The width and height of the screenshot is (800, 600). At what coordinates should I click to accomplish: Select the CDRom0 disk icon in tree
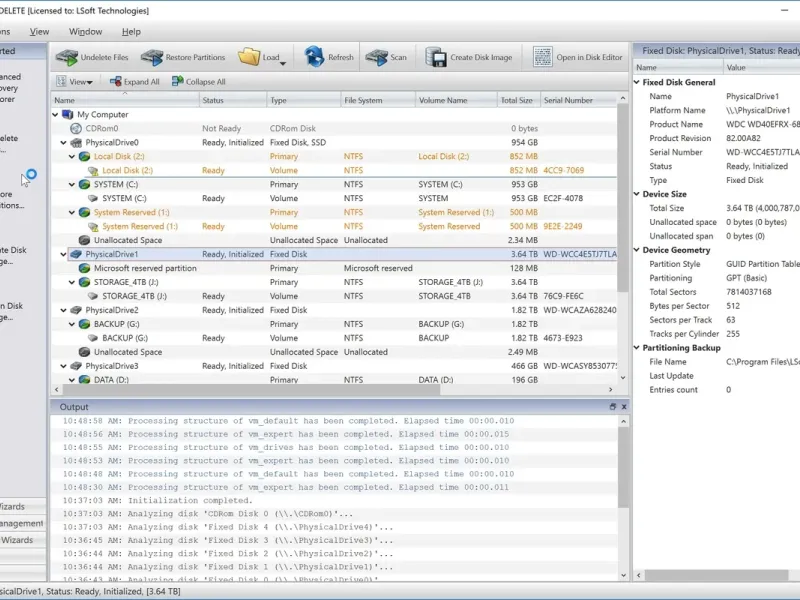77,129
